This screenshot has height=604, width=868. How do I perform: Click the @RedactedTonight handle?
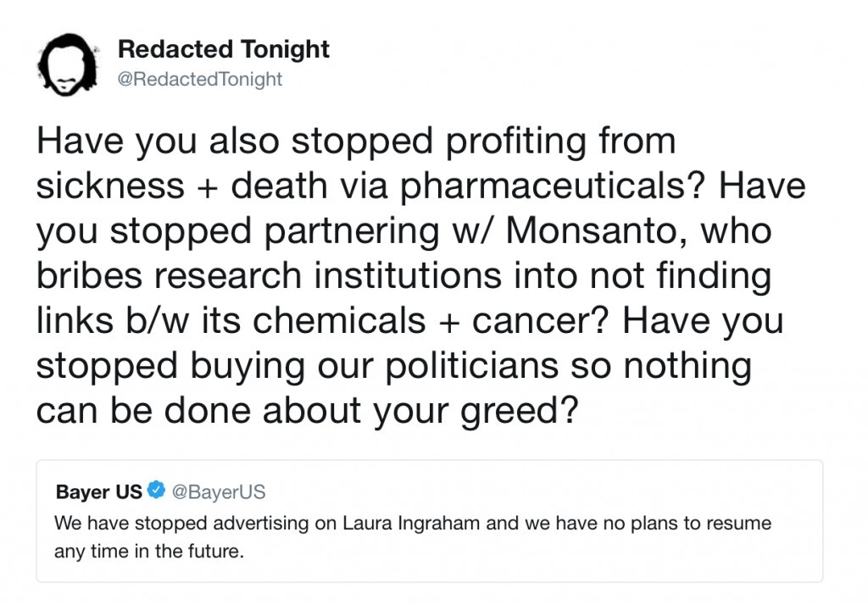pos(200,80)
